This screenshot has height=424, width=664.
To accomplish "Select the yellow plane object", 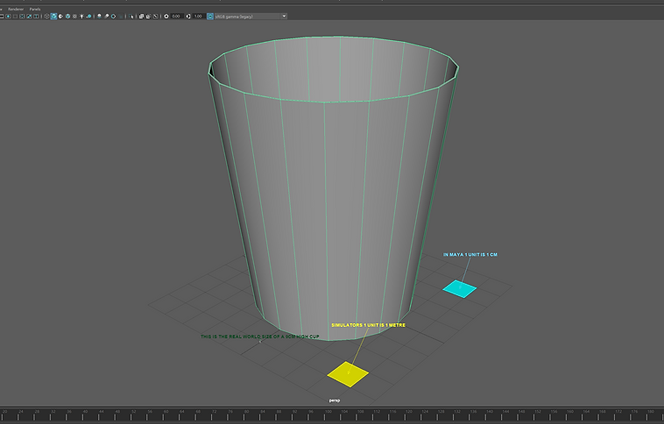I will pos(348,374).
